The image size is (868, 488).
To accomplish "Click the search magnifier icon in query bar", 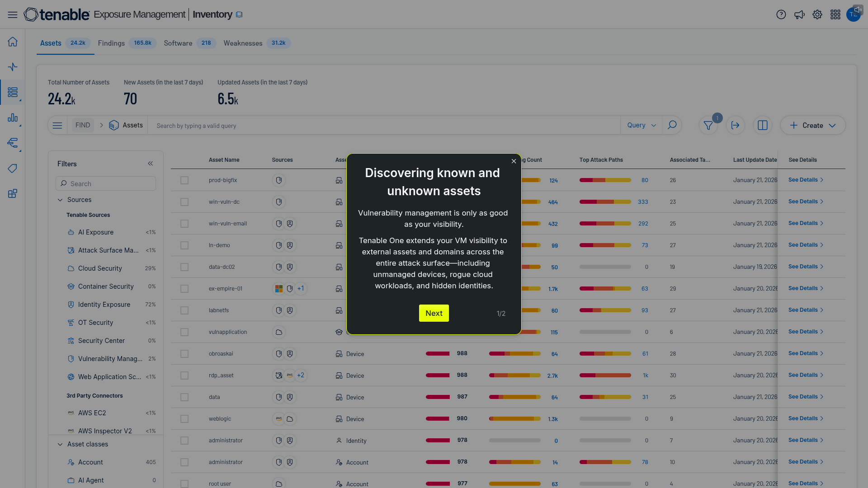I will point(672,125).
